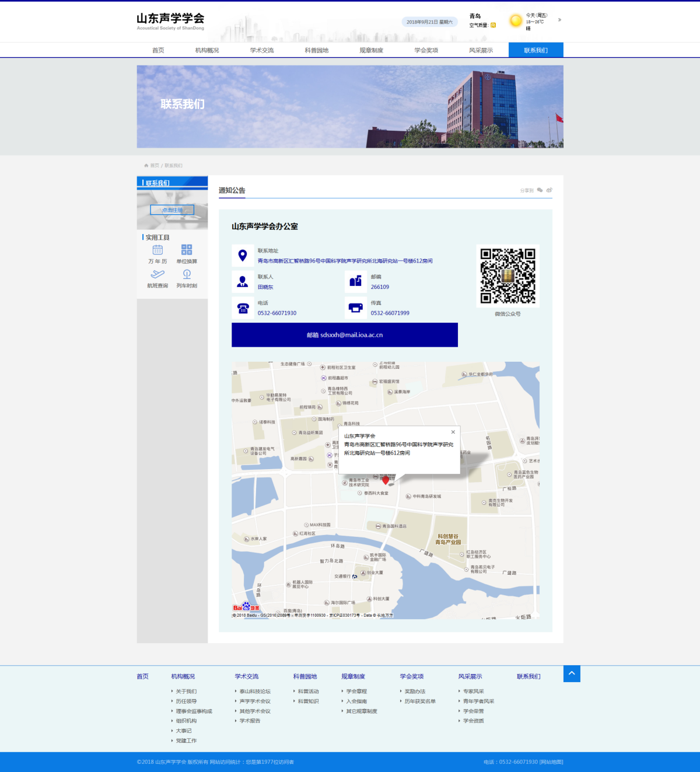Open footer link 科普知识
The width and height of the screenshot is (700, 772).
[309, 701]
